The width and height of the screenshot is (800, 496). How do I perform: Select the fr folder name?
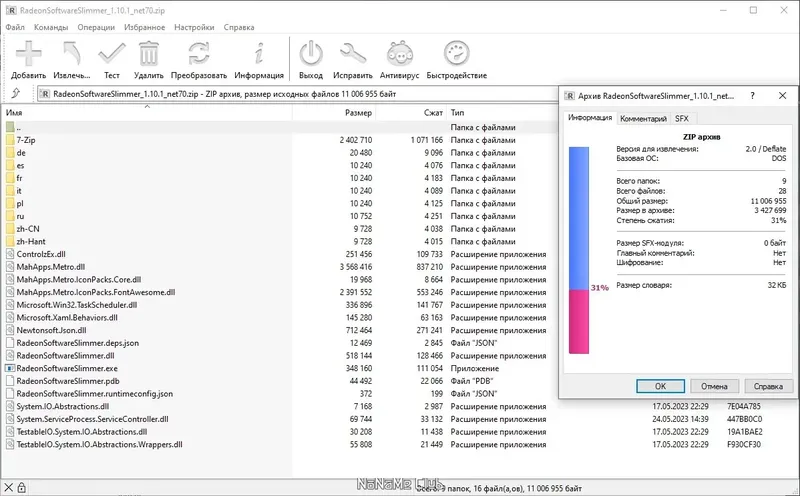pyautogui.click(x=19, y=178)
